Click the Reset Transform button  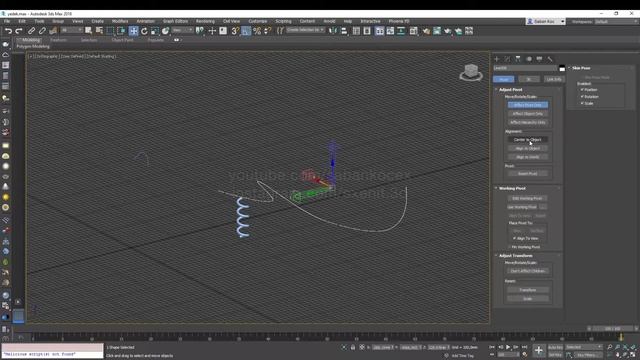[x=528, y=290]
